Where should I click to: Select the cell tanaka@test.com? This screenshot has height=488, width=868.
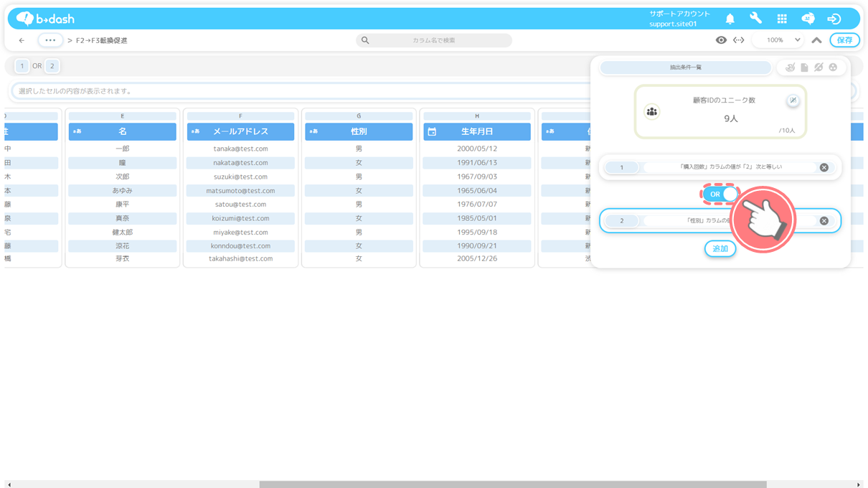coord(240,149)
